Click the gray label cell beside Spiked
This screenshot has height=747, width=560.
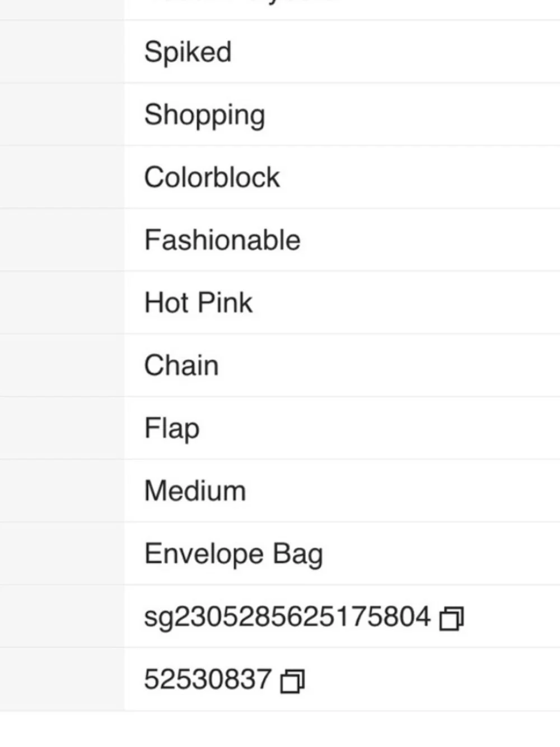[x=62, y=52]
